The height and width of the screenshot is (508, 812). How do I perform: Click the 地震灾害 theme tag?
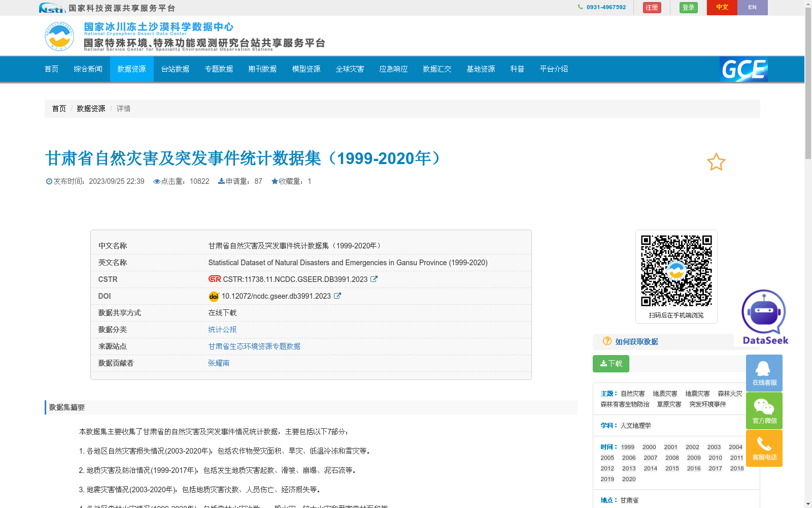(x=697, y=394)
